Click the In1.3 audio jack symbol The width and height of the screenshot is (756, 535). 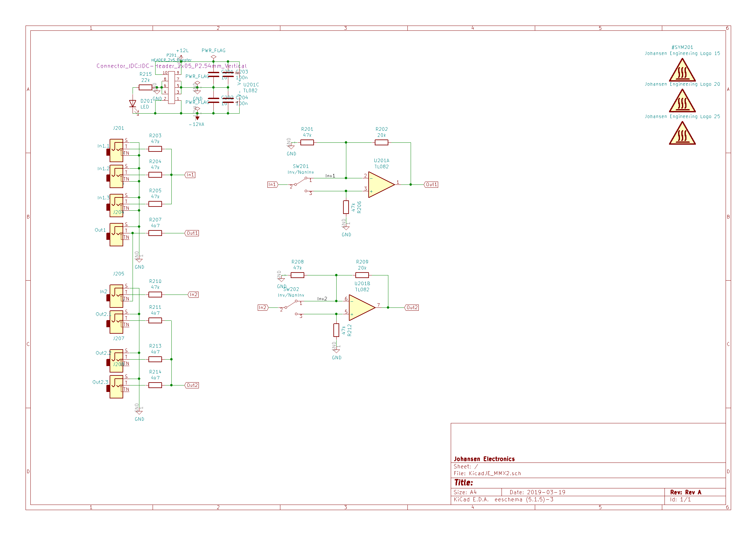[116, 206]
